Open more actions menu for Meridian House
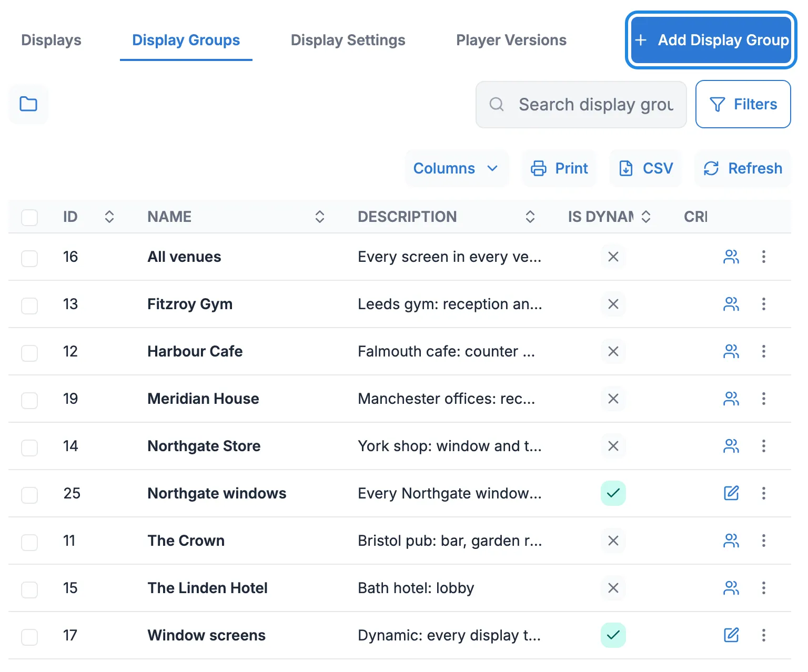The height and width of the screenshot is (672, 808). [x=764, y=399]
